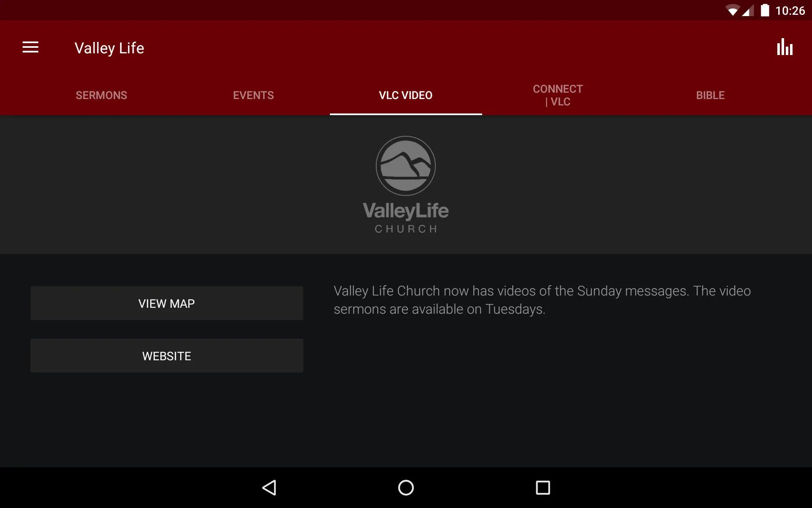Screen dimensions: 812x508
Task: Click the Android home button icon
Action: (x=406, y=487)
